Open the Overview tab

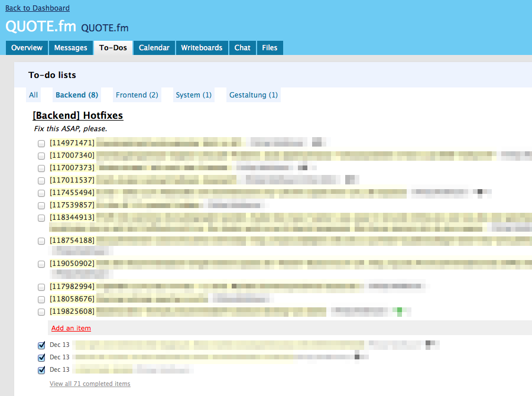click(27, 48)
